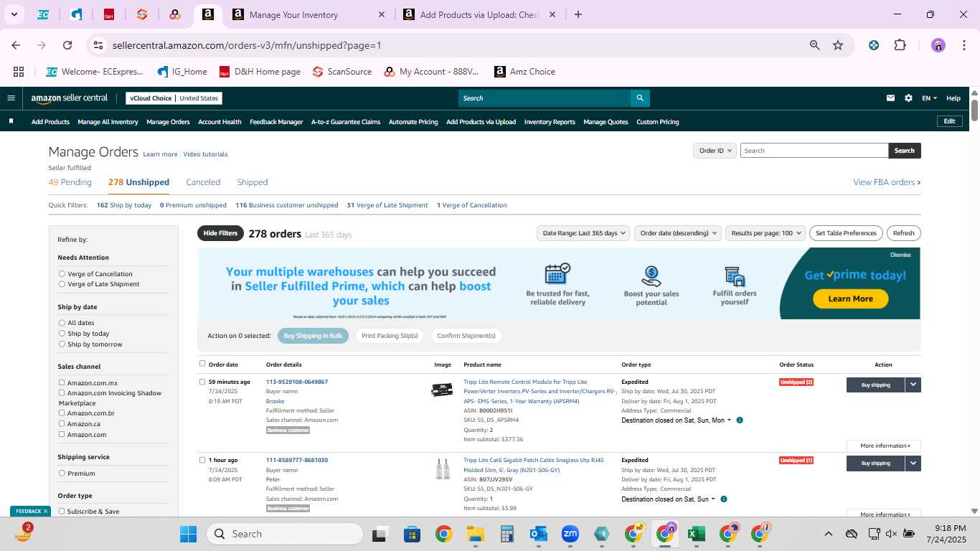The height and width of the screenshot is (551, 980).
Task: Select Ship by tomorrow radio option
Action: click(62, 344)
